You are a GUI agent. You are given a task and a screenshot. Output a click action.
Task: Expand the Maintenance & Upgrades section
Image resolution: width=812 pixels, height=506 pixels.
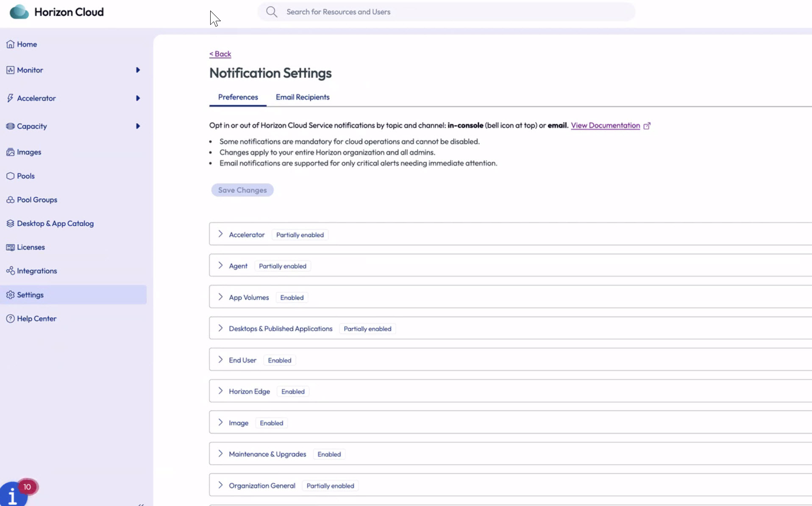tap(220, 453)
